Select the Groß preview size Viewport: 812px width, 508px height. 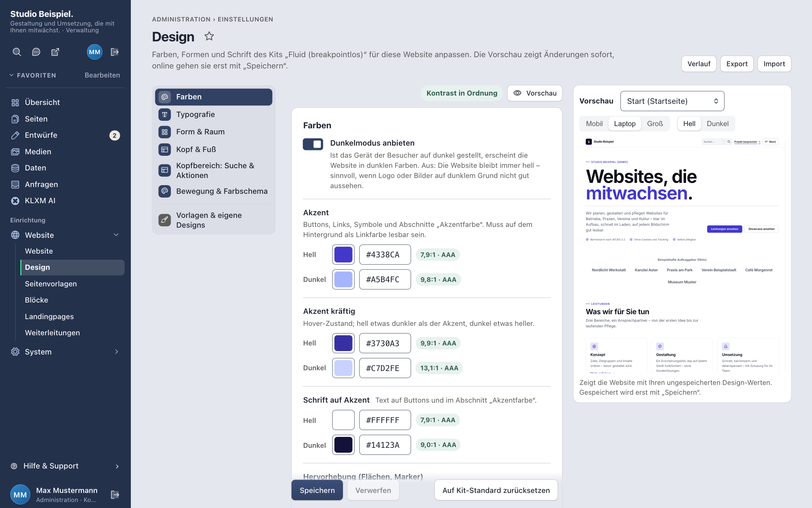pos(655,123)
